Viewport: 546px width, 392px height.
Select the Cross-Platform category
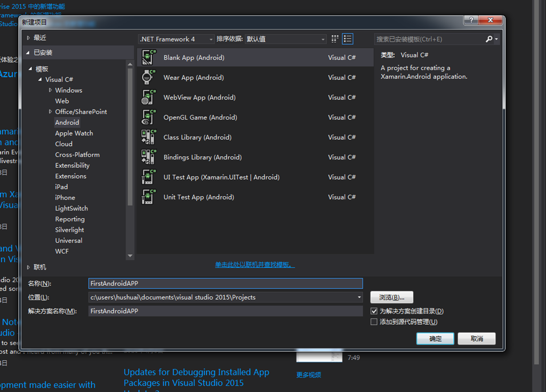[x=77, y=155]
